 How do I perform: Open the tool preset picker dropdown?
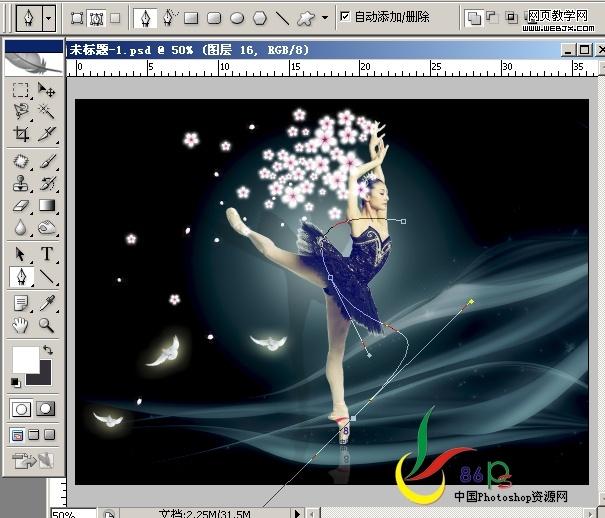click(49, 18)
